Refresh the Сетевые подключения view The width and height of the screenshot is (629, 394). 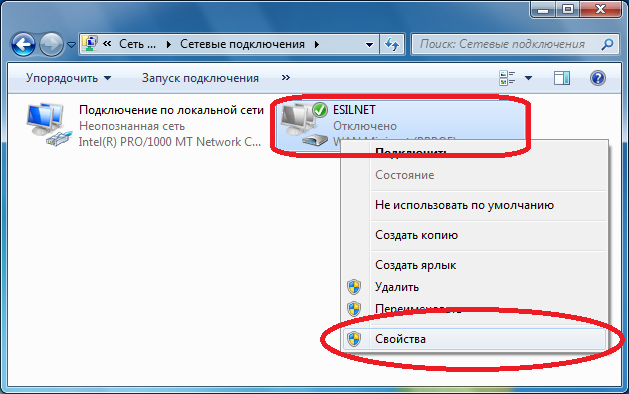click(x=392, y=44)
